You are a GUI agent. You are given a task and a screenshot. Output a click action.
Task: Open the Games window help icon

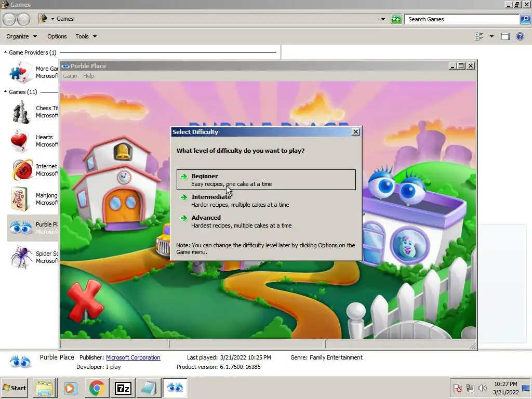tap(520, 36)
